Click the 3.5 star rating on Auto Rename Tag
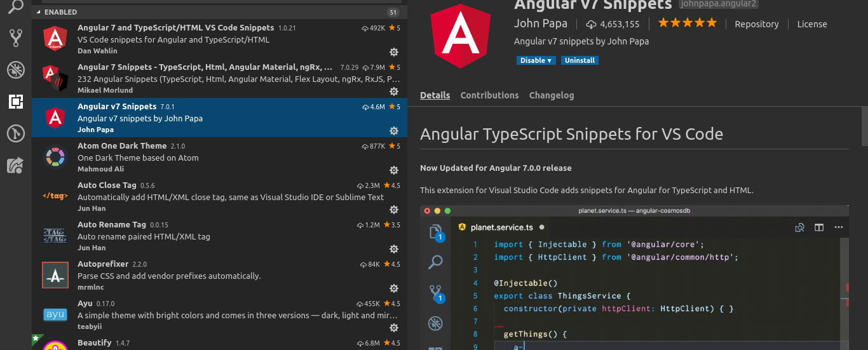 click(x=392, y=225)
